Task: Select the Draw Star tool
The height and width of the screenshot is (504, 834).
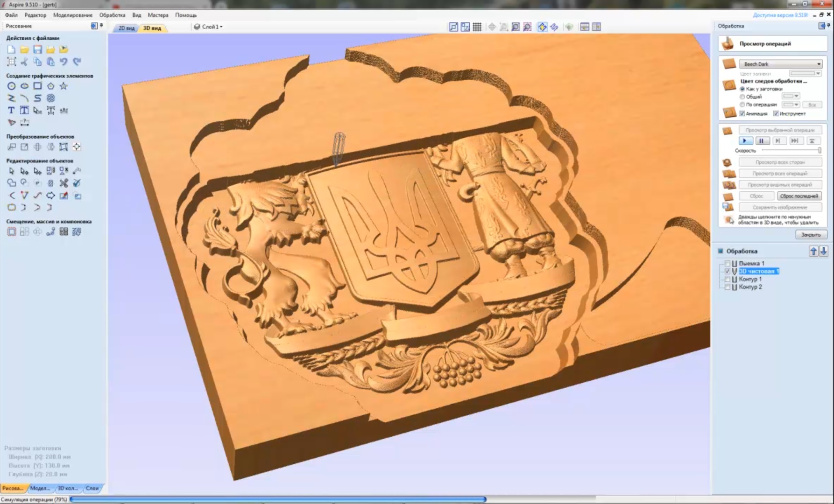Action: click(x=64, y=86)
